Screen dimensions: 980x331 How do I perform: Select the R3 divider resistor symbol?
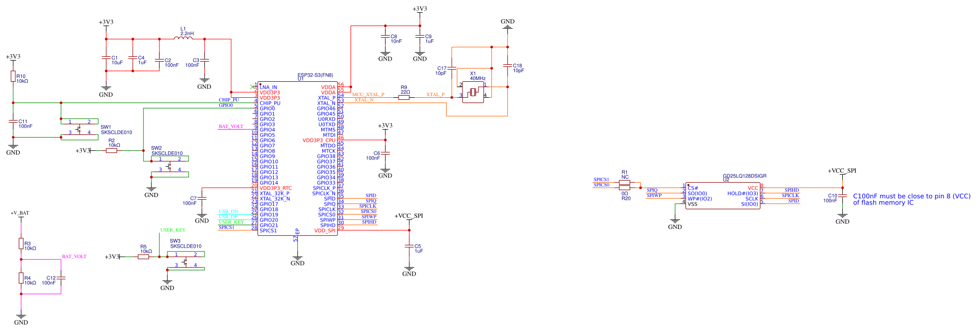pyautogui.click(x=21, y=243)
